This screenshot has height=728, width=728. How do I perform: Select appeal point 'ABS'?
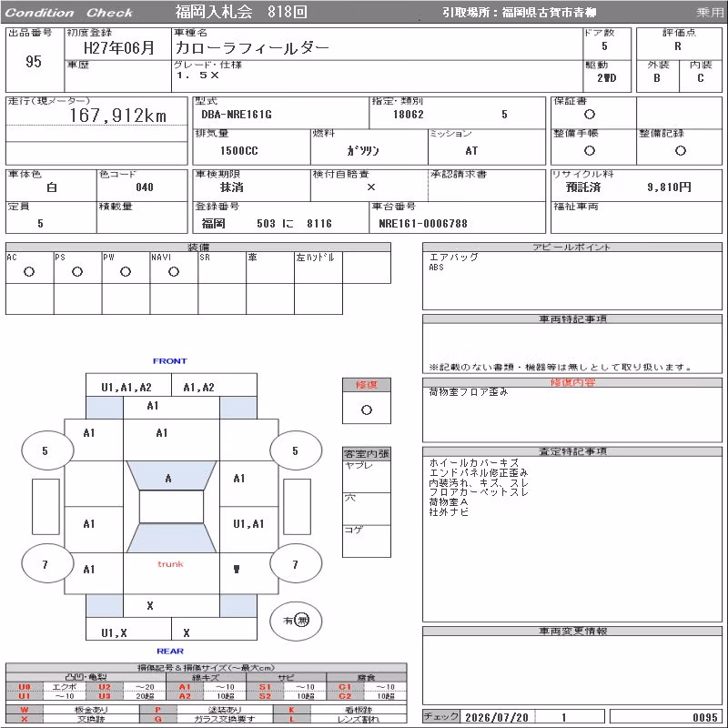pos(437,268)
